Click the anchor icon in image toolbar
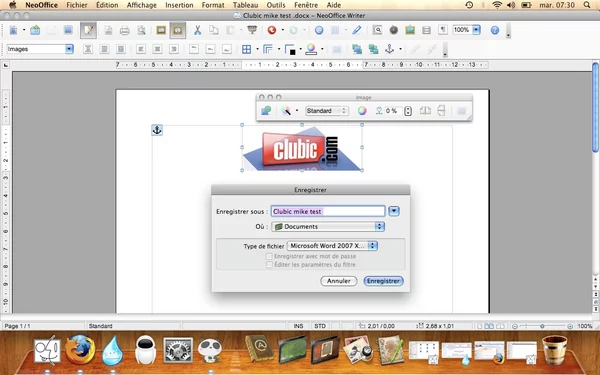The height and width of the screenshot is (375, 600). pyautogui.click(x=389, y=49)
